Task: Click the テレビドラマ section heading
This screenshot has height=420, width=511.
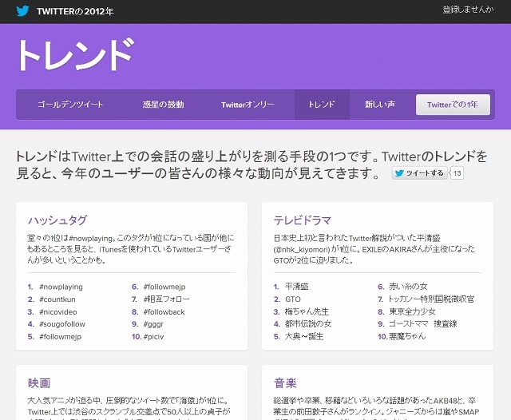Action: 303,220
